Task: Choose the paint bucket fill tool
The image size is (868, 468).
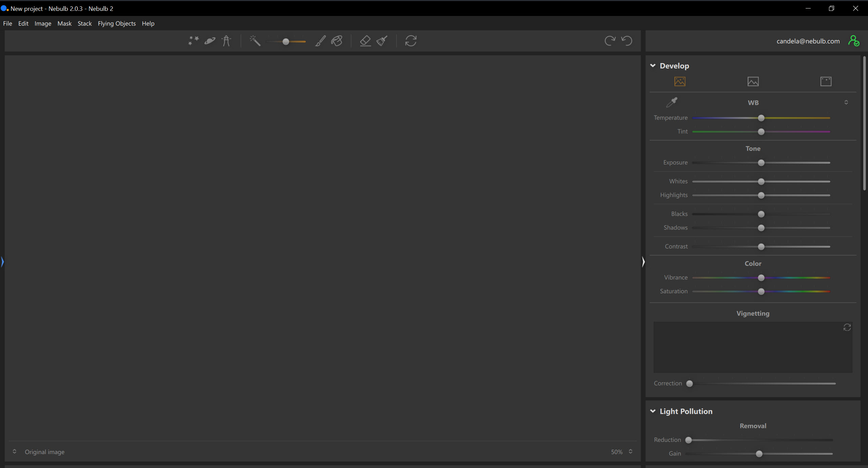Action: click(337, 41)
